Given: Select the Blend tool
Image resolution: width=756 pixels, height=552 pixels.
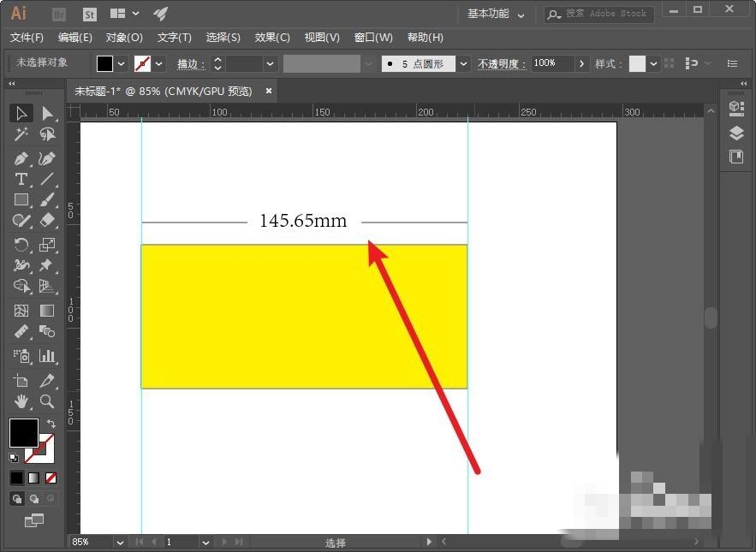Looking at the screenshot, I should [x=47, y=332].
